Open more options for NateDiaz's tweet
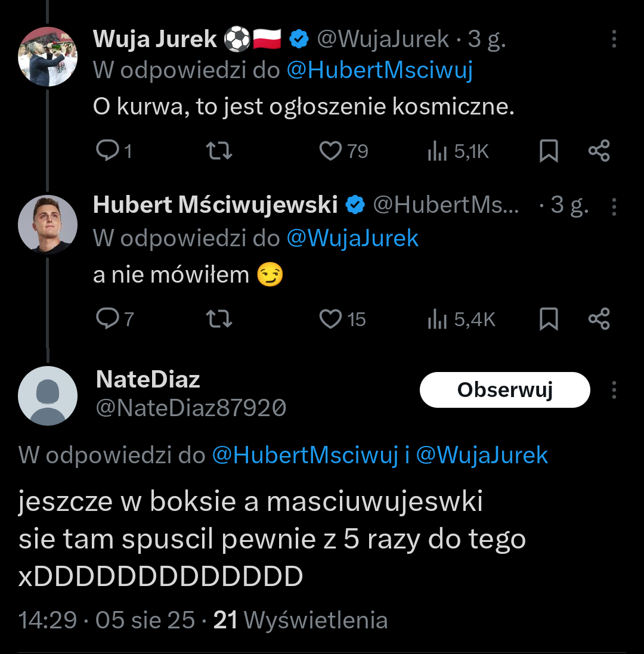644x654 pixels. [x=614, y=390]
